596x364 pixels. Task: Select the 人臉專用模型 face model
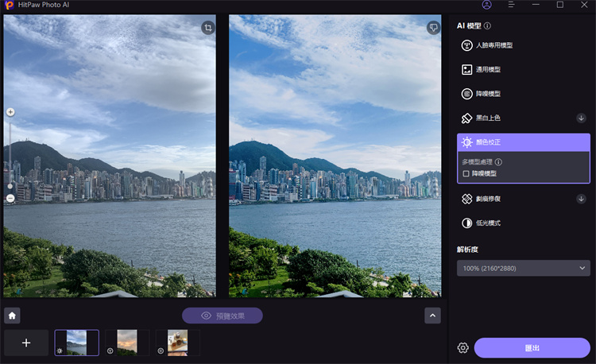(x=493, y=46)
